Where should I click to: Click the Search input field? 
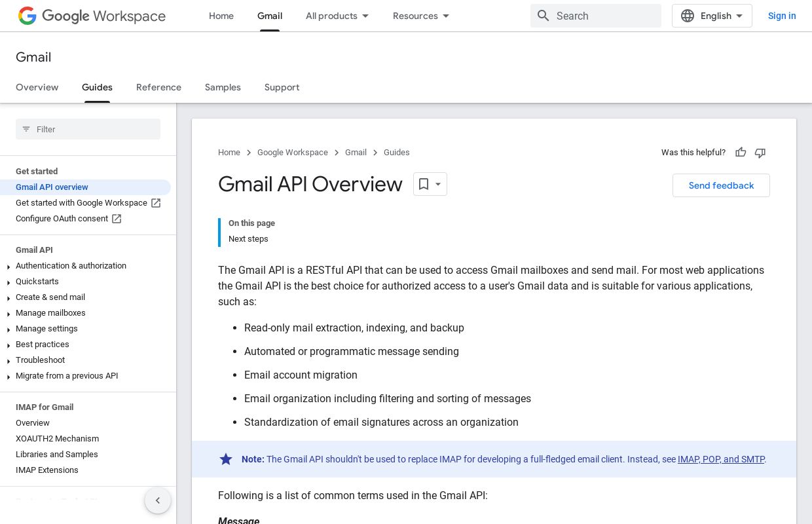596,16
